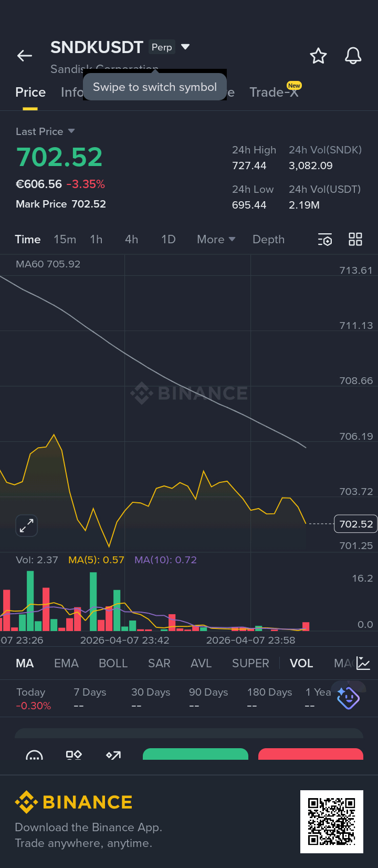Tap the 180 Days performance label
The image size is (378, 868).
coord(270,693)
